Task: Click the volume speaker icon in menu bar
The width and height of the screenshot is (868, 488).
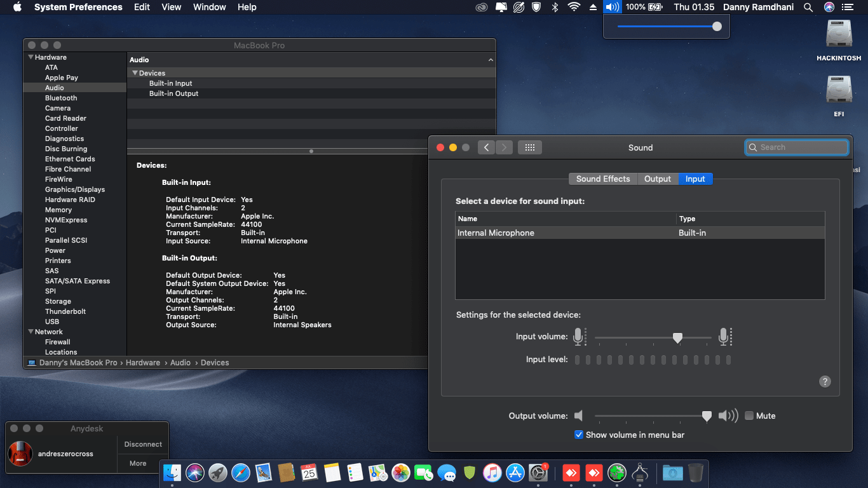Action: pos(612,7)
